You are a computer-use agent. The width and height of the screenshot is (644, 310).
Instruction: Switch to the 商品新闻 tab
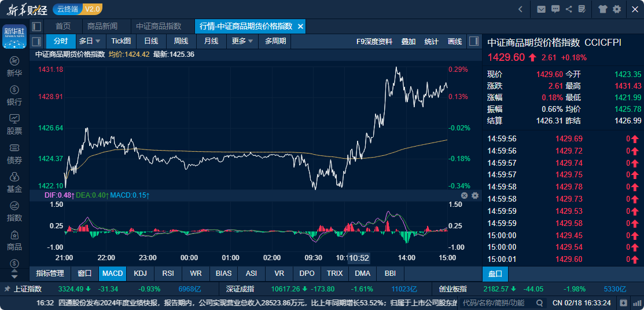coord(102,27)
